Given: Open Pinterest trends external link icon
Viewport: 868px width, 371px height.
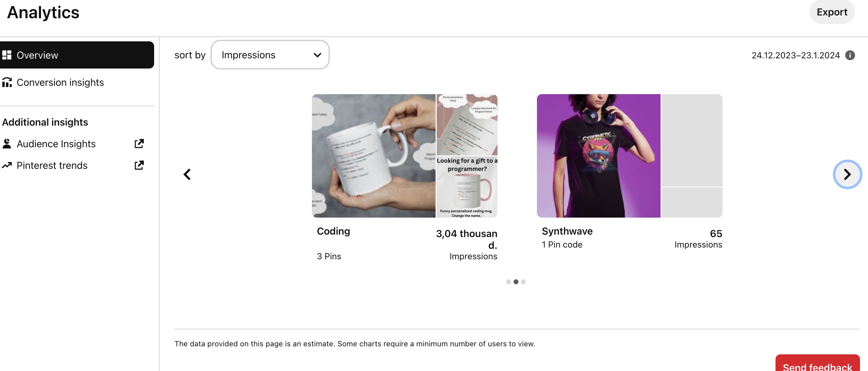Looking at the screenshot, I should point(139,165).
